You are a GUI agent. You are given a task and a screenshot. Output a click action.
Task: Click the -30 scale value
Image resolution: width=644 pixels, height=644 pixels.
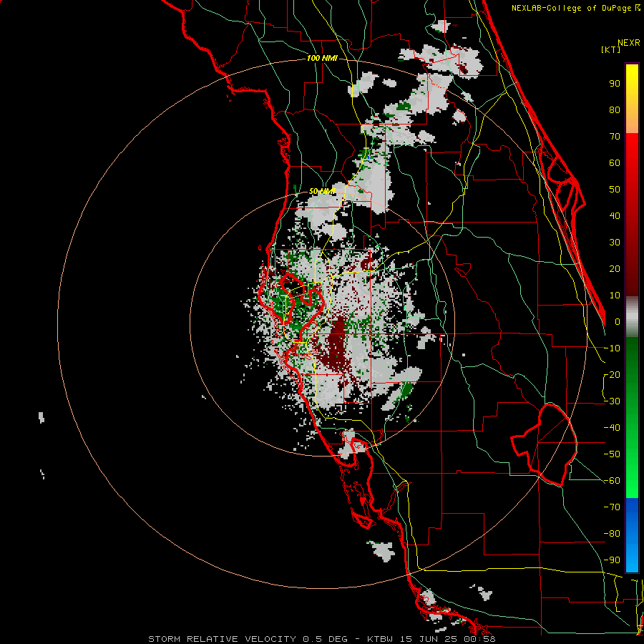pos(612,401)
